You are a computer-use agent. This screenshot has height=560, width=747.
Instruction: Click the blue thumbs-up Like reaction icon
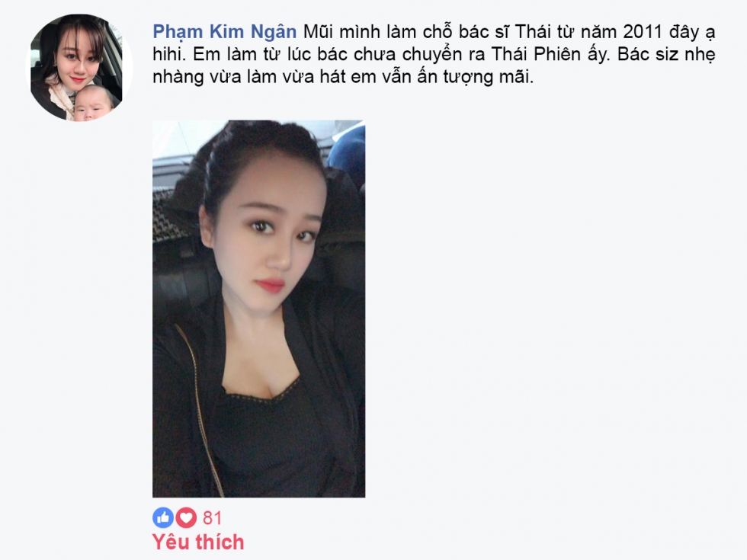click(x=163, y=517)
